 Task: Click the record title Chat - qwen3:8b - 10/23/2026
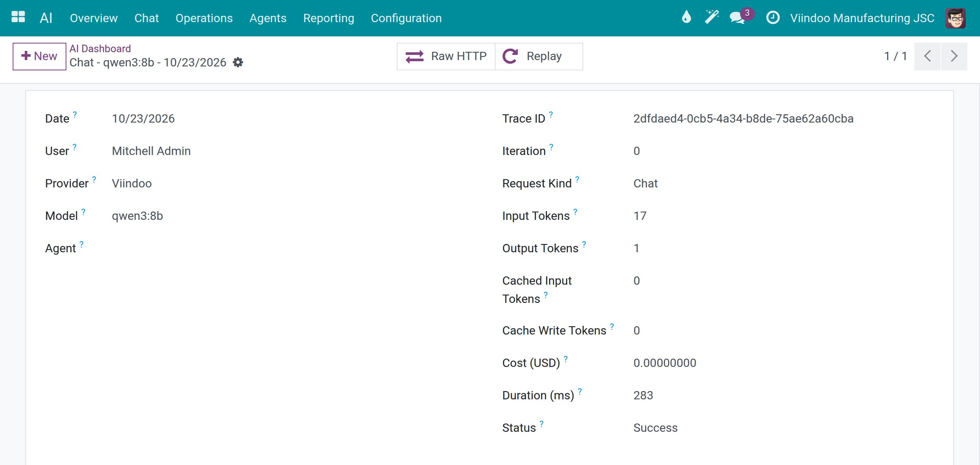[x=148, y=62]
